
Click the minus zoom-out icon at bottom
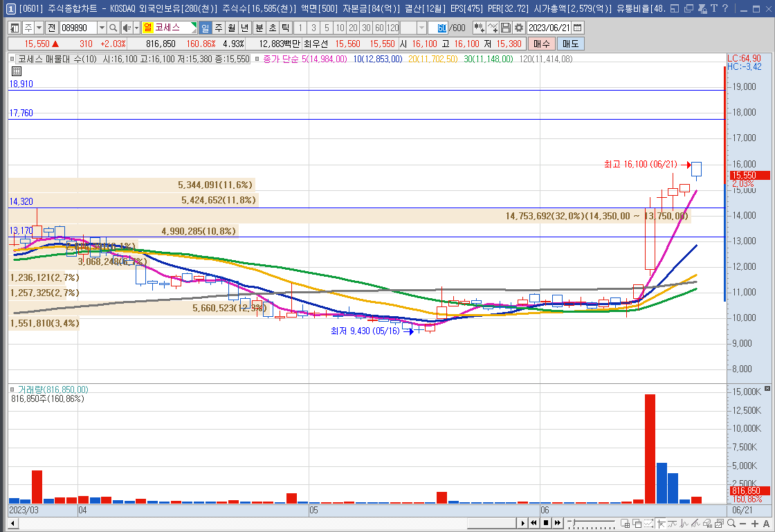point(743,523)
